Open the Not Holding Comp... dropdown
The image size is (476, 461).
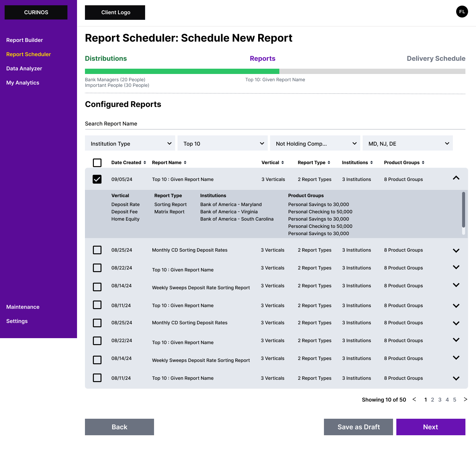[315, 143]
